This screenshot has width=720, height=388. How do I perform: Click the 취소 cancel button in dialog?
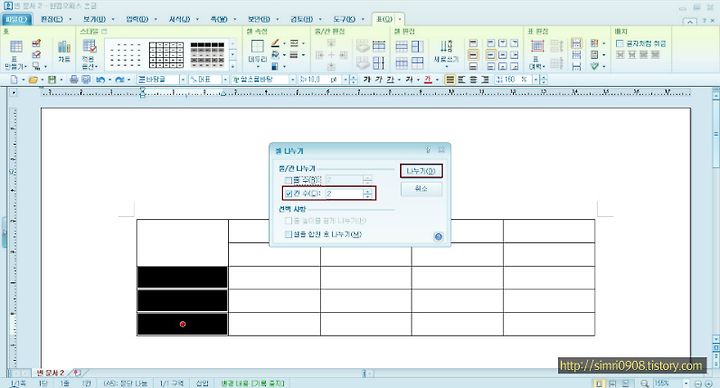click(x=421, y=189)
